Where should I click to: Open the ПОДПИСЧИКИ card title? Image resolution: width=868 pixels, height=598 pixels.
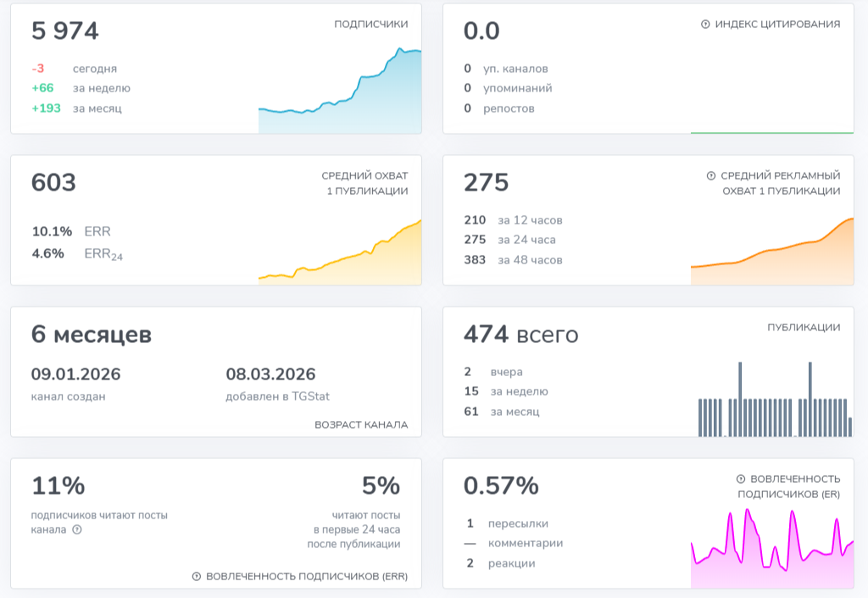click(371, 25)
